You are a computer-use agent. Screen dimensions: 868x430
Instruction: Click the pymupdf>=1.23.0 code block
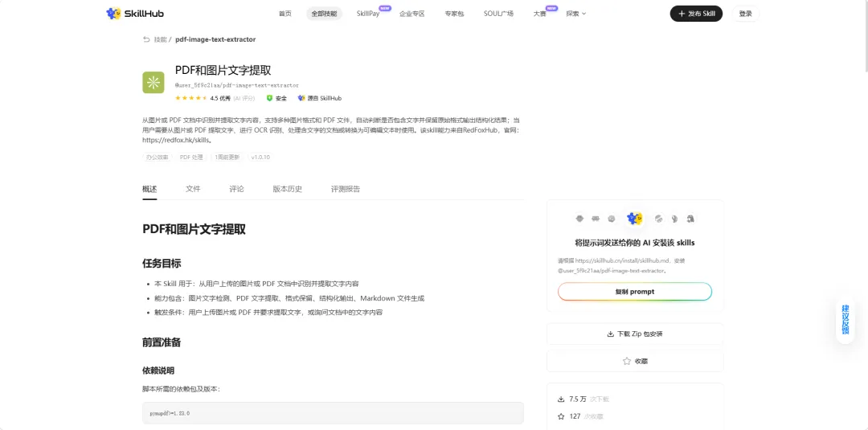[x=333, y=413]
